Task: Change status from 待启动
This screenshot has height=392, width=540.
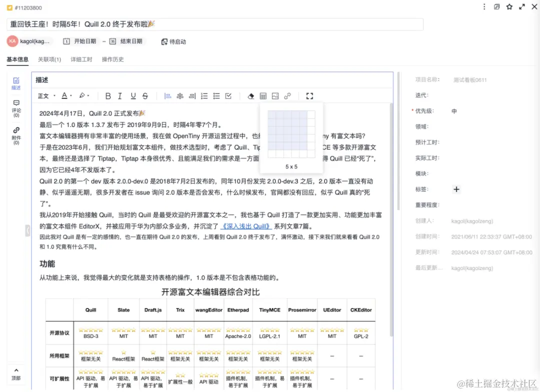Action: (173, 41)
